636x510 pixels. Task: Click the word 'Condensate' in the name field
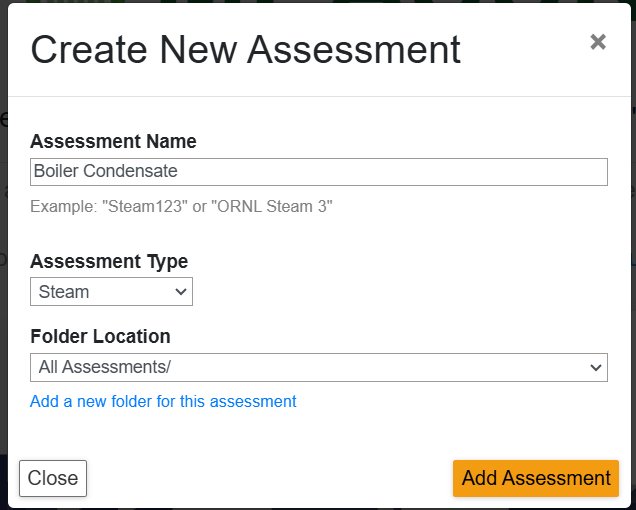130,171
